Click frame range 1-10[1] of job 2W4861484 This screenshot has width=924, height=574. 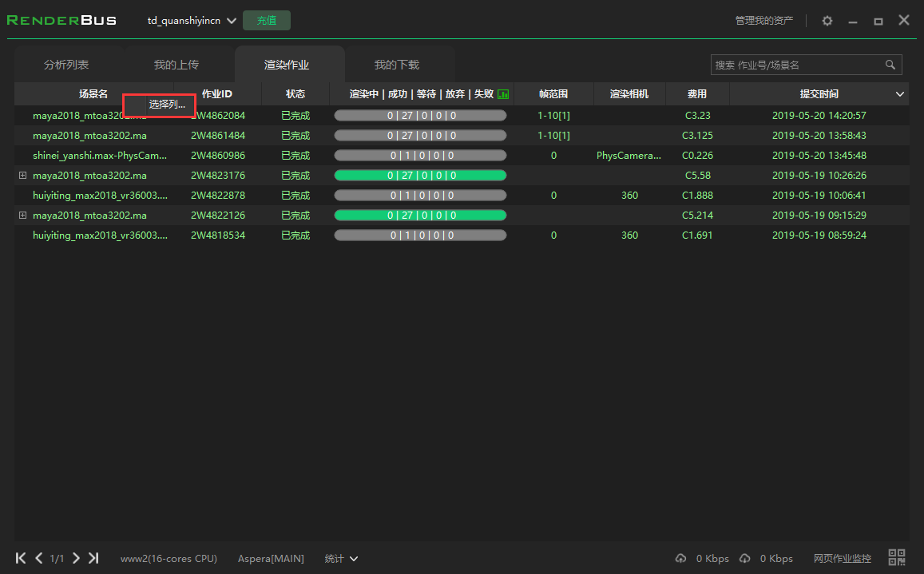pyautogui.click(x=553, y=136)
